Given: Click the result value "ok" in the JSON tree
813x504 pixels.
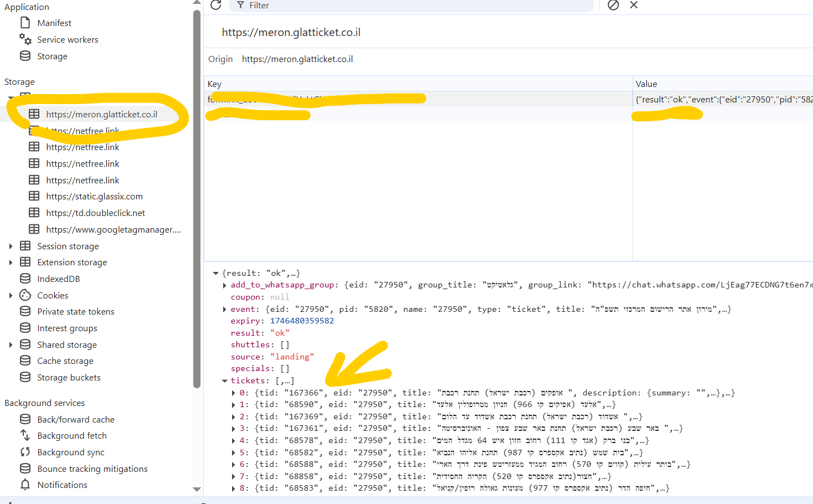Looking at the screenshot, I should [x=280, y=333].
